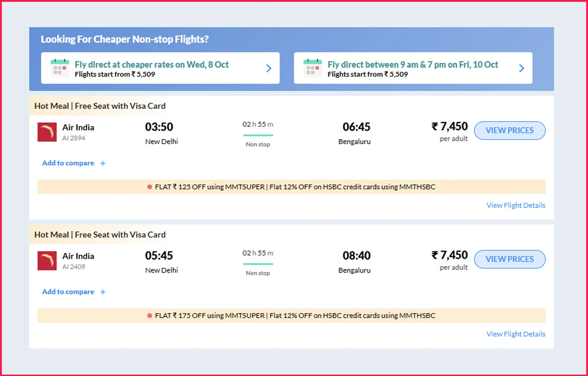Select Fly direct at cheaper rates on Wed, 8 Oct

pyautogui.click(x=152, y=65)
